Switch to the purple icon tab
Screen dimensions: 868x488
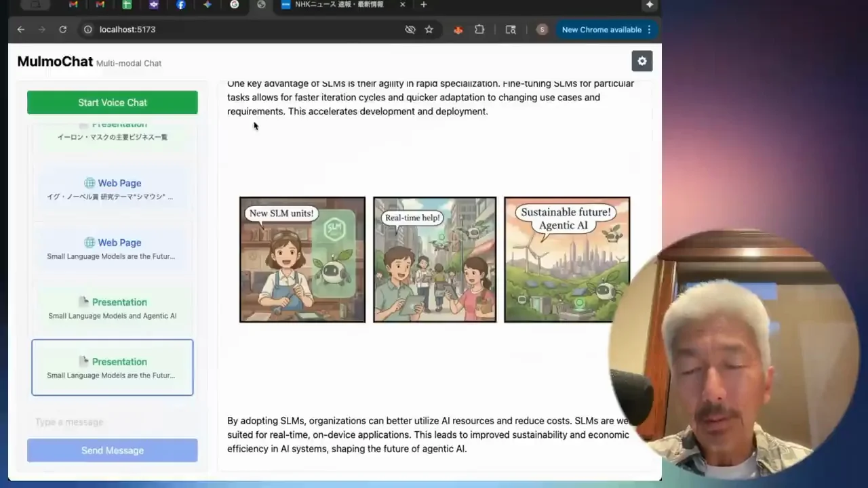pyautogui.click(x=154, y=5)
